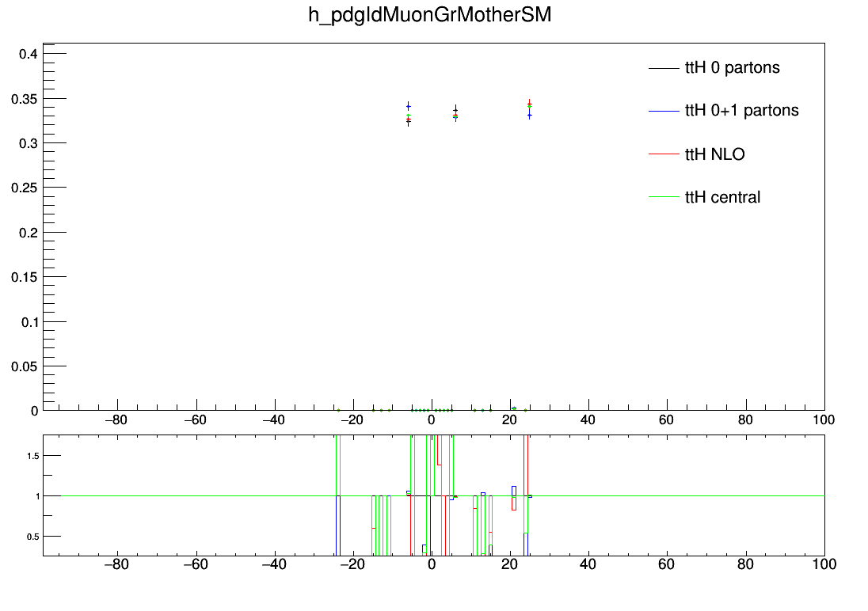The width and height of the screenshot is (868, 611).
Task: Click the red line sample of ttH NLO
Action: coord(664,154)
